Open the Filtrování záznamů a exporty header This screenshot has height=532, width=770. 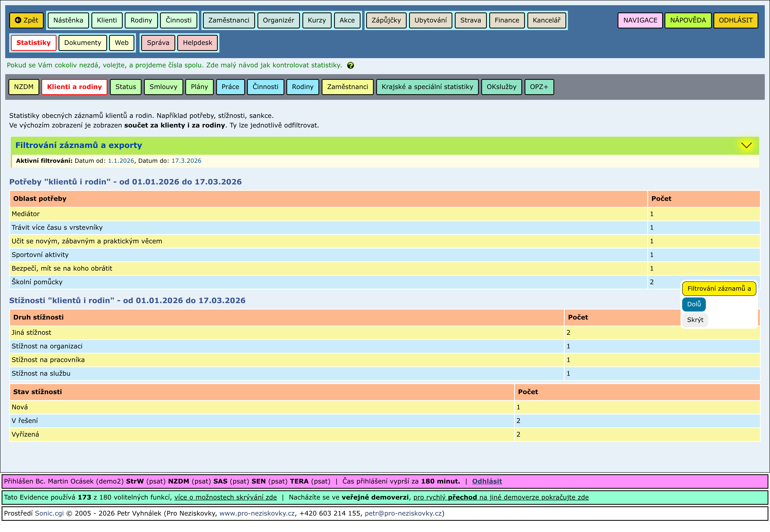point(79,145)
